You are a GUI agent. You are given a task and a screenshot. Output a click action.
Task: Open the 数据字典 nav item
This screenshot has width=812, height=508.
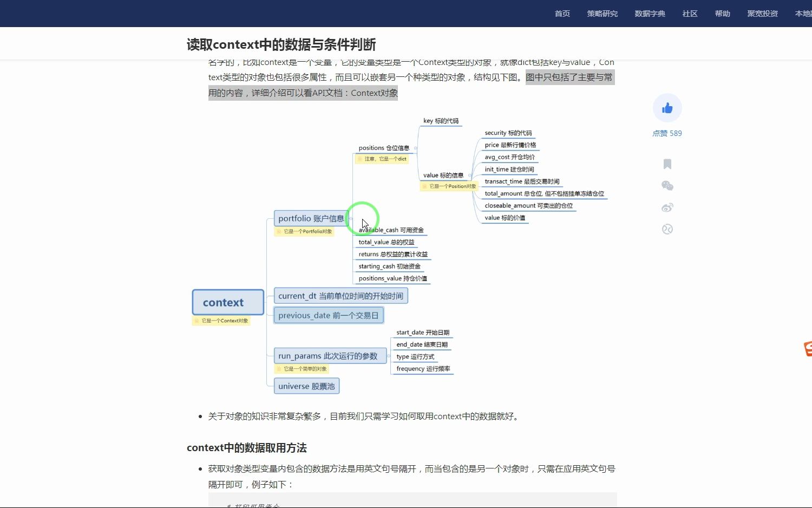click(x=650, y=14)
